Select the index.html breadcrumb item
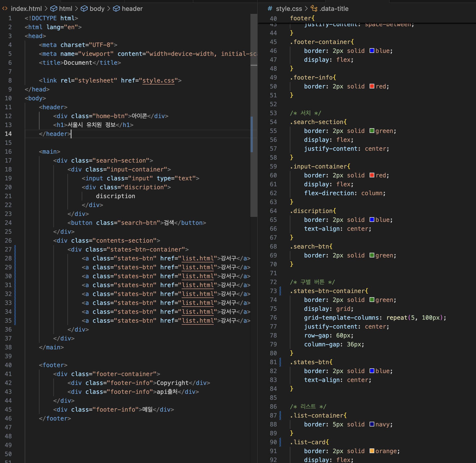The image size is (476, 463). point(26,9)
